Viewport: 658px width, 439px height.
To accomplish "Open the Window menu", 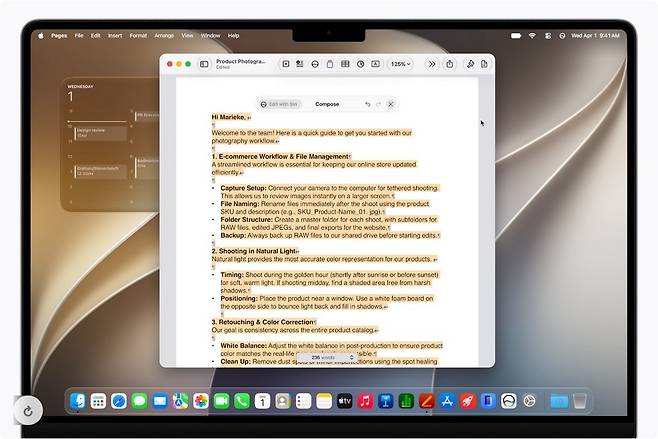I will coord(210,36).
